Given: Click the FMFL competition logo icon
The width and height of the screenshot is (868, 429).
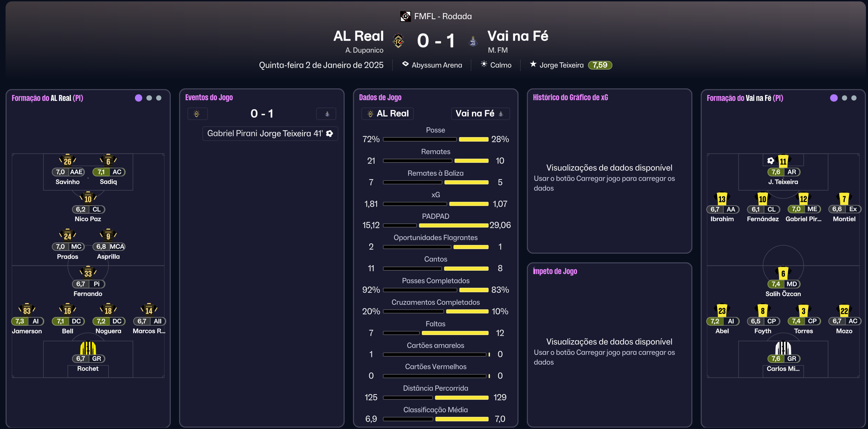Looking at the screenshot, I should 405,16.
